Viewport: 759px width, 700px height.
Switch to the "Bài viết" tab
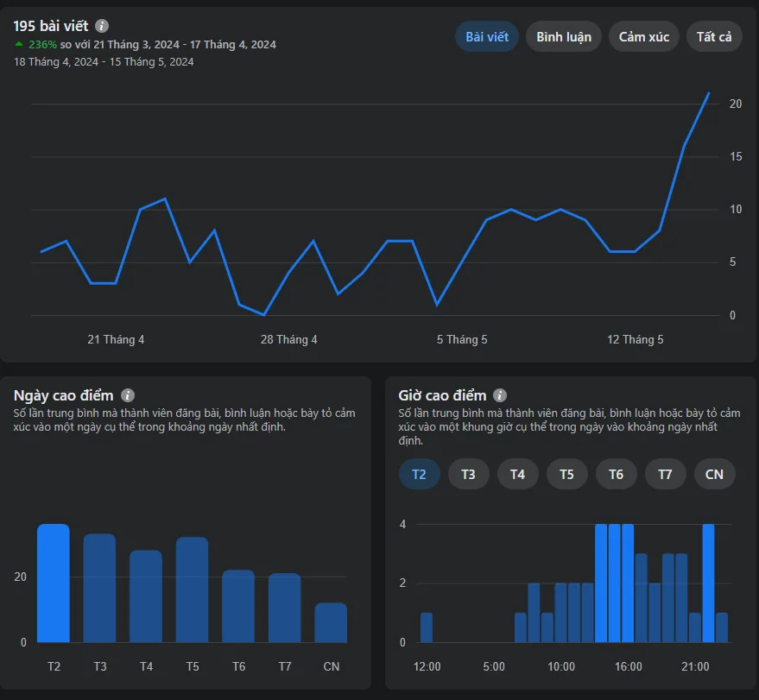487,37
